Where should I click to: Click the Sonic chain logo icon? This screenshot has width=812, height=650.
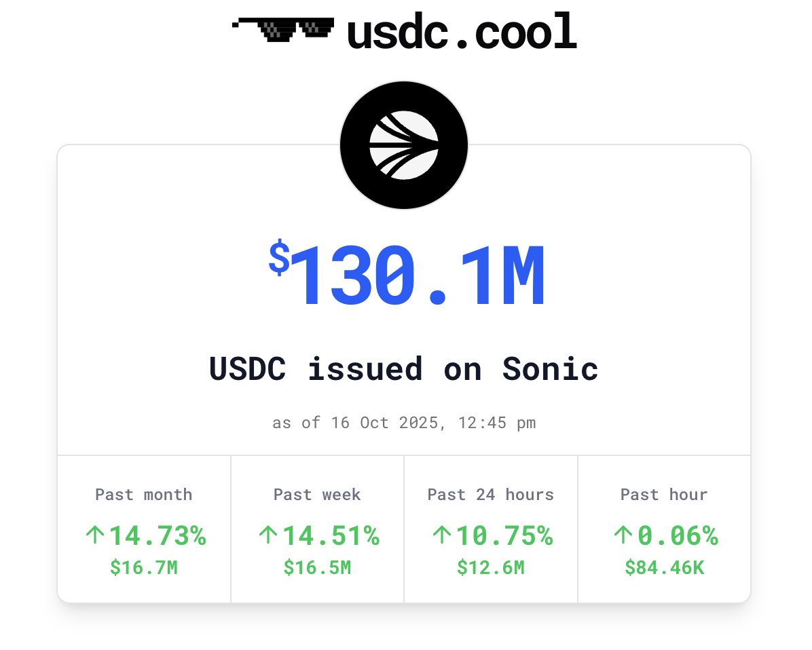404,145
